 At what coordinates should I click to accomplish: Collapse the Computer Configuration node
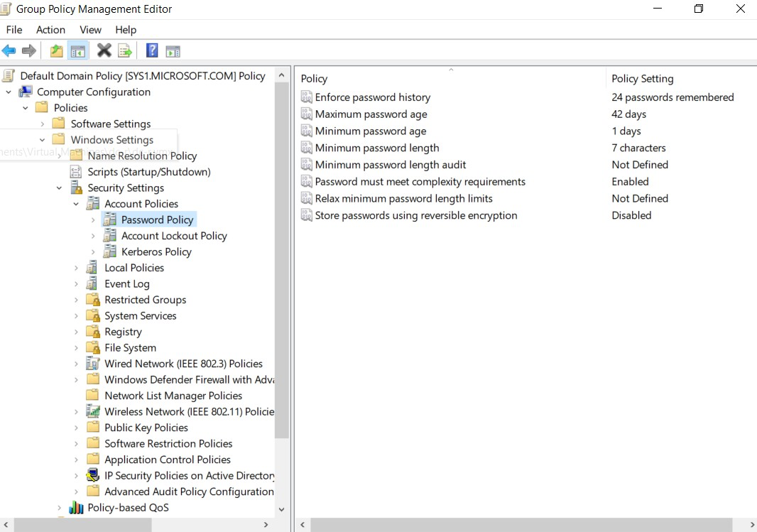pyautogui.click(x=9, y=92)
